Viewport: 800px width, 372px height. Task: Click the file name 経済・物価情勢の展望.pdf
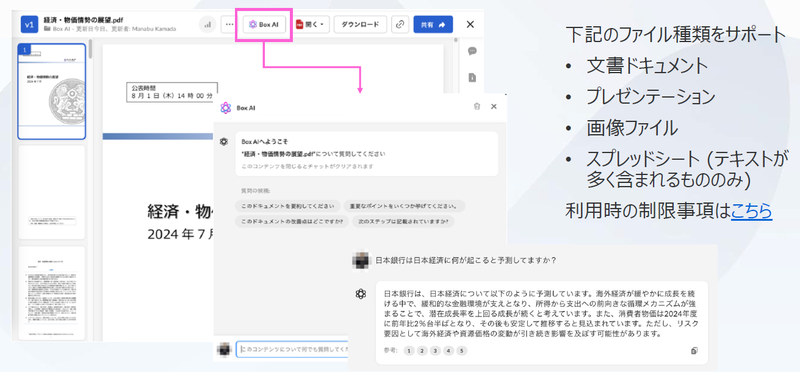point(83,20)
